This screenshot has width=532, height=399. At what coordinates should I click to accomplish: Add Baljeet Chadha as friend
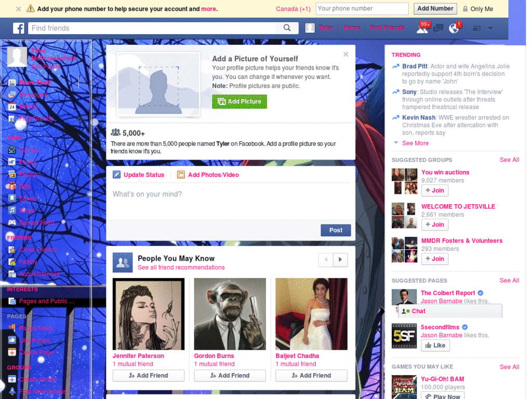coord(312,376)
